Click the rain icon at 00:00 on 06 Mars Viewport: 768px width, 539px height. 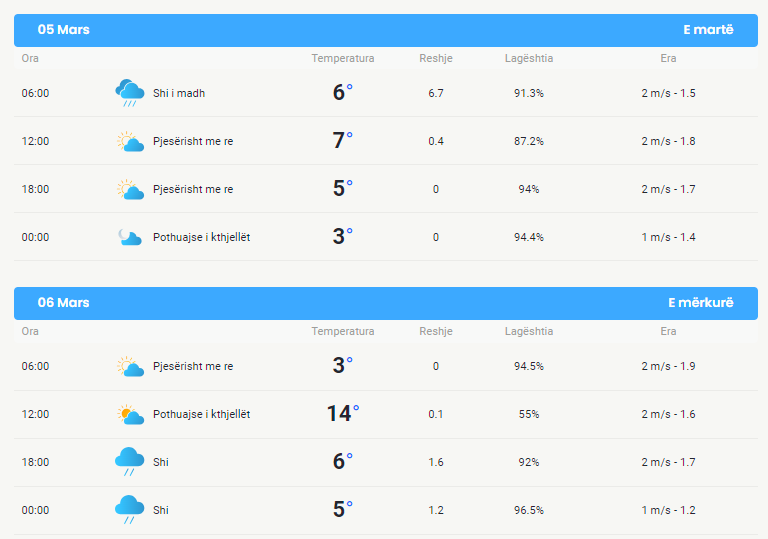point(130,510)
